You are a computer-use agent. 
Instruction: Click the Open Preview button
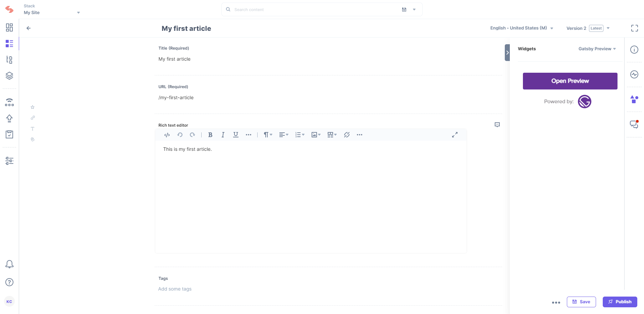pyautogui.click(x=570, y=81)
